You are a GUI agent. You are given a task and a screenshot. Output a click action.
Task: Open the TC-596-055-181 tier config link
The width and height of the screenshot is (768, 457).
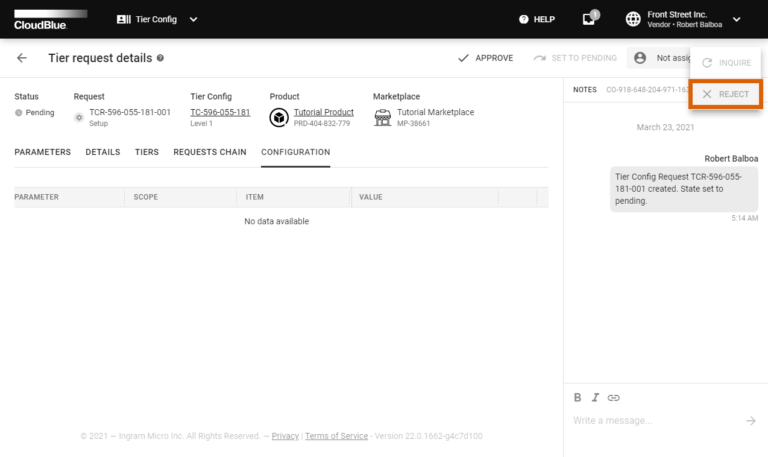220,112
